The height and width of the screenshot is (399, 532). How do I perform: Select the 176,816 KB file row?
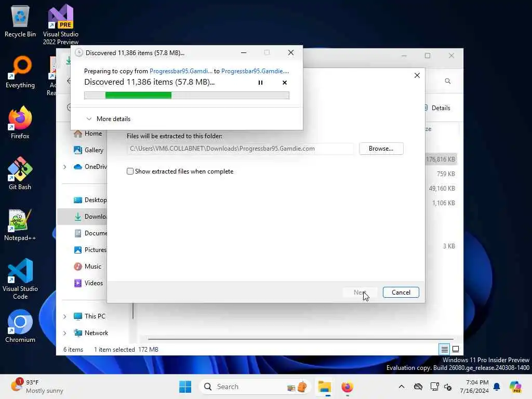pos(441,159)
